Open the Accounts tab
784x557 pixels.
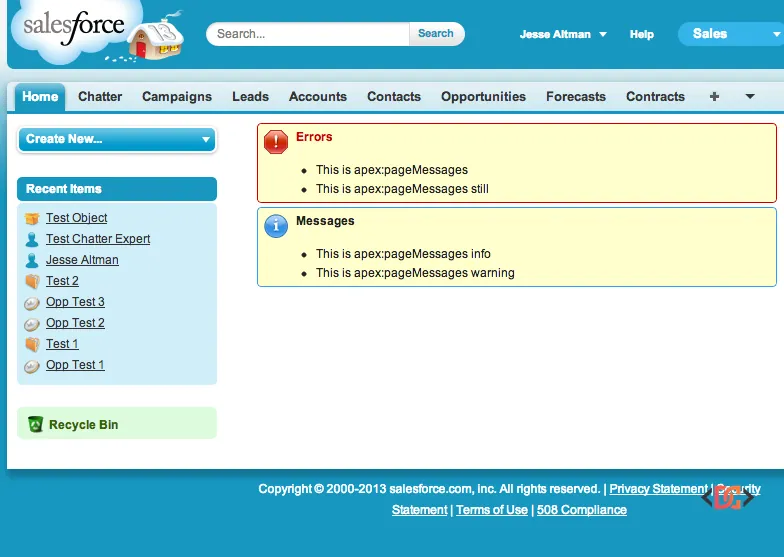(x=318, y=96)
